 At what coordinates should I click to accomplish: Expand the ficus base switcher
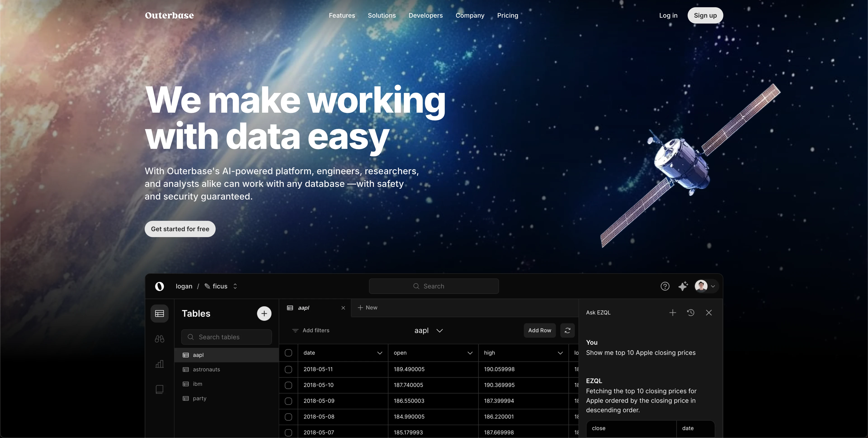(235, 286)
